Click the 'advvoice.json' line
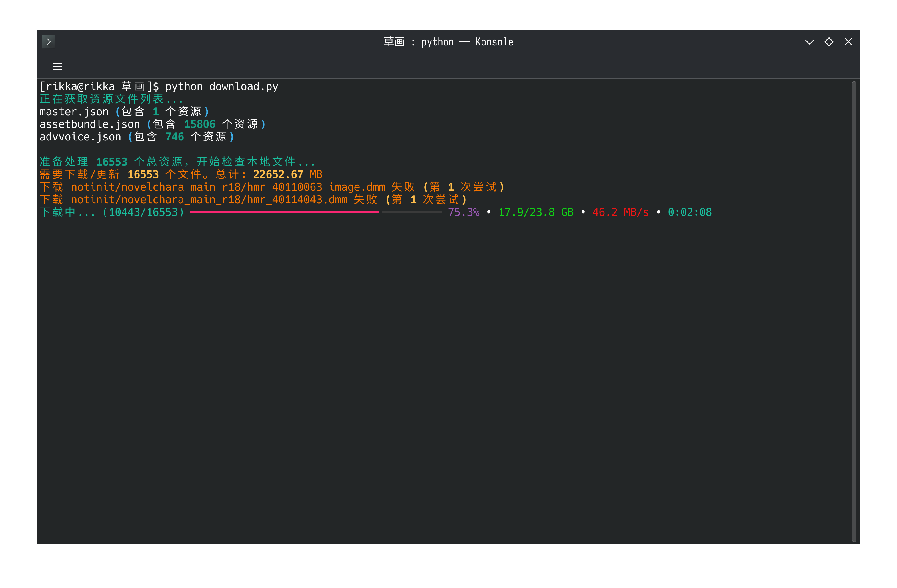Viewport: 897px width, 588px height. pyautogui.click(x=137, y=137)
